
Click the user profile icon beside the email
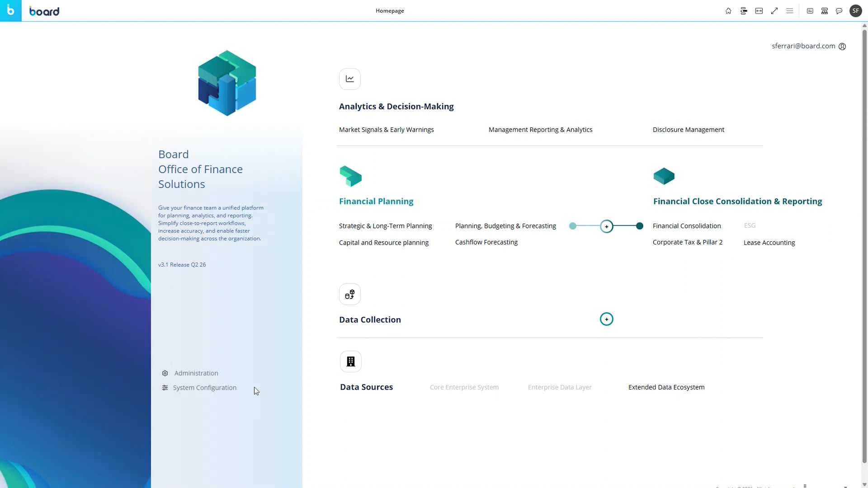pyautogui.click(x=842, y=47)
